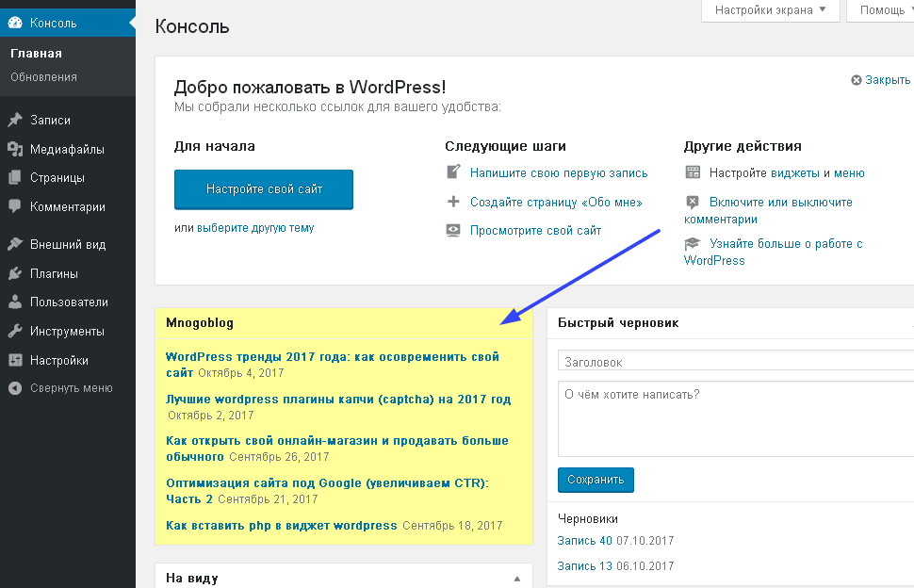The width and height of the screenshot is (914, 588).
Task: Follow the выберите другую тему link
Action: [255, 228]
